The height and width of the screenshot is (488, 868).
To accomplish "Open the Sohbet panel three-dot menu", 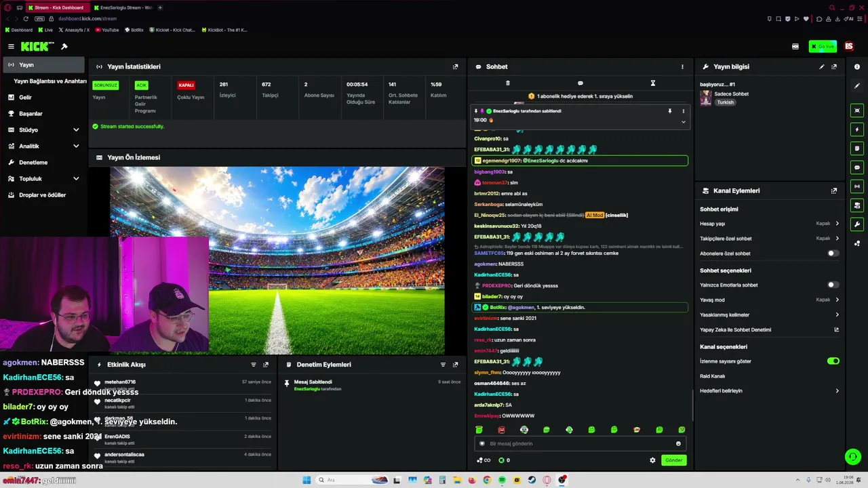I will 682,66.
